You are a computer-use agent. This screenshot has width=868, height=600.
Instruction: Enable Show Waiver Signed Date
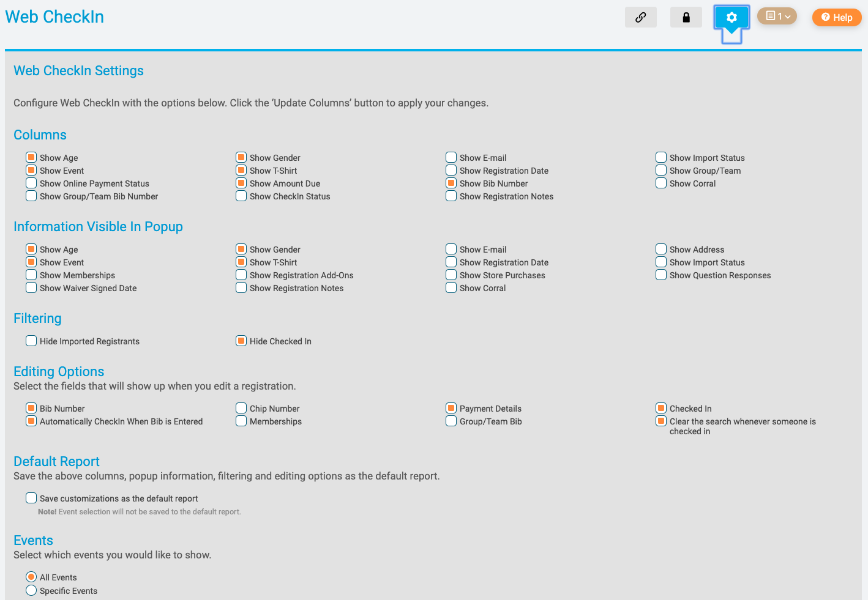coord(31,287)
